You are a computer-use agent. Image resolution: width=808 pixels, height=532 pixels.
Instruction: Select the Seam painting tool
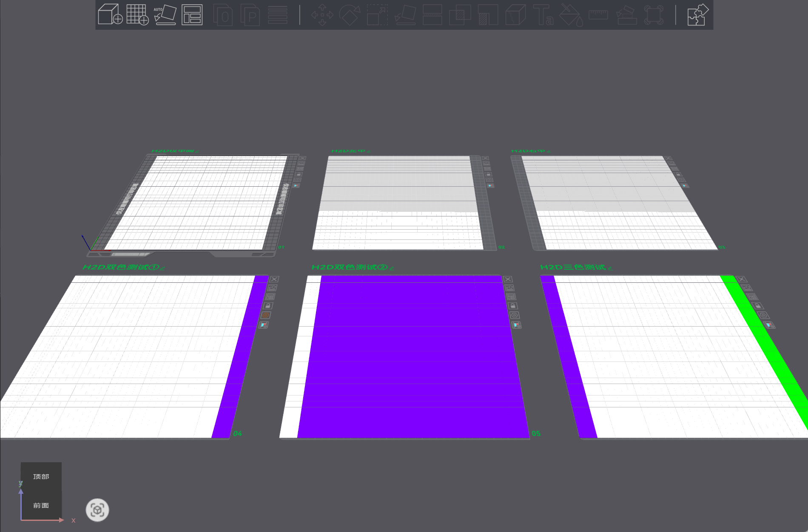[515, 14]
